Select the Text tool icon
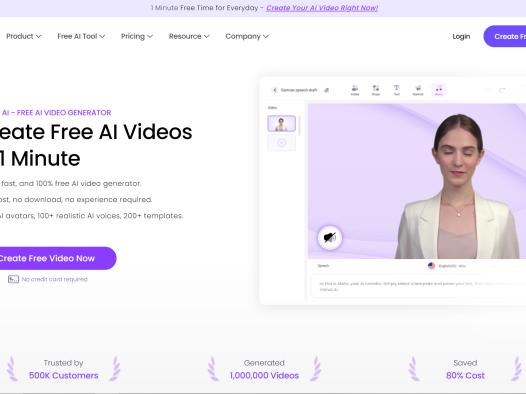The height and width of the screenshot is (394, 526). tap(397, 90)
